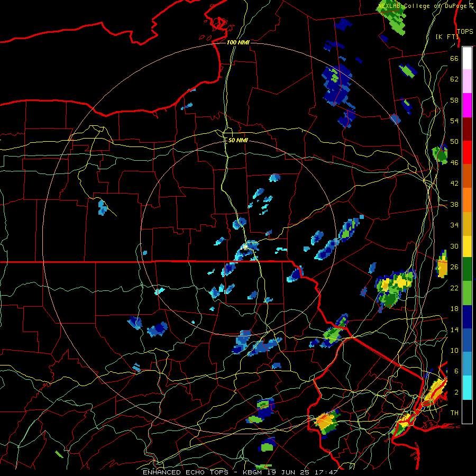Click the light green legend swatch
476x476 pixels.
tap(467, 293)
